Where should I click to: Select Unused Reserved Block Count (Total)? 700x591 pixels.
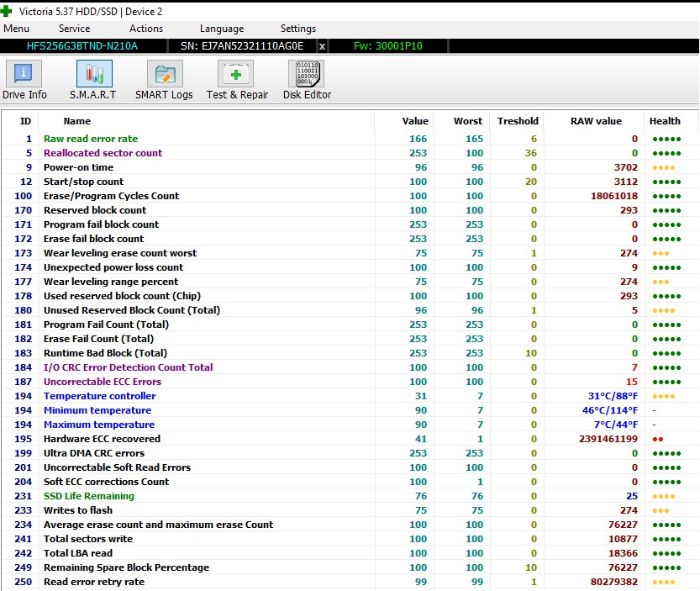350,310
